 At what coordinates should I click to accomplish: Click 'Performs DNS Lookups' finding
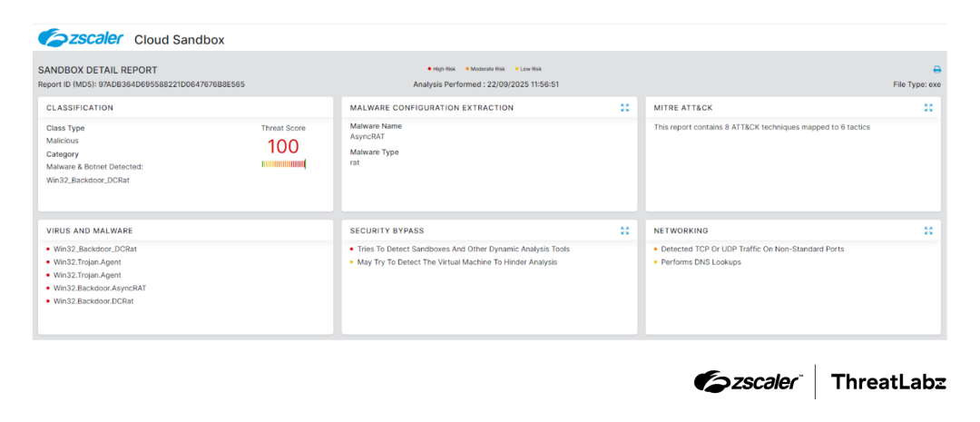click(x=701, y=262)
